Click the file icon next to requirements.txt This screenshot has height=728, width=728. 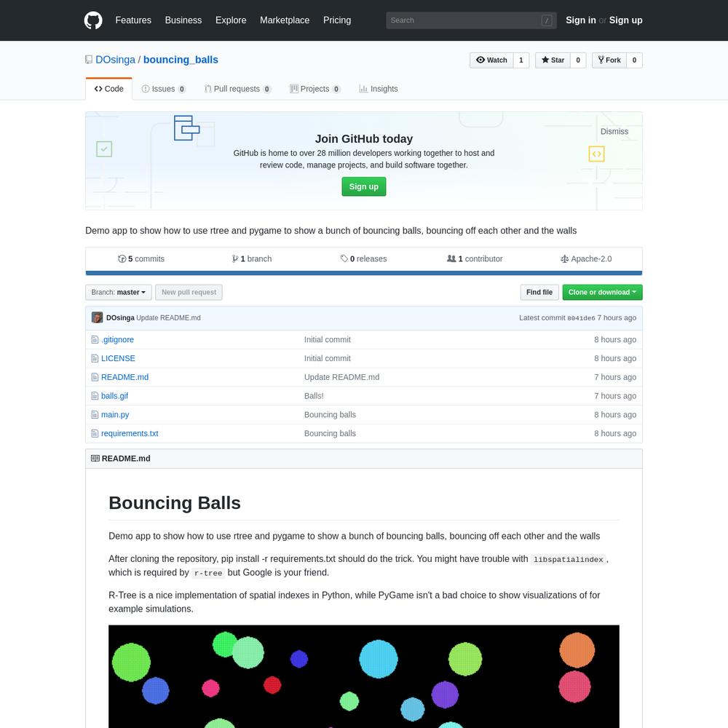(x=95, y=433)
